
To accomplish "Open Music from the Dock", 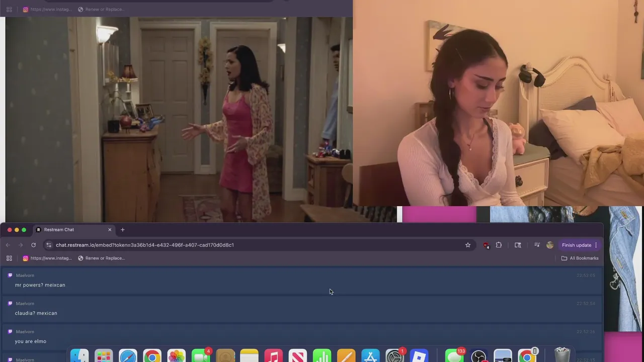I will click(273, 356).
